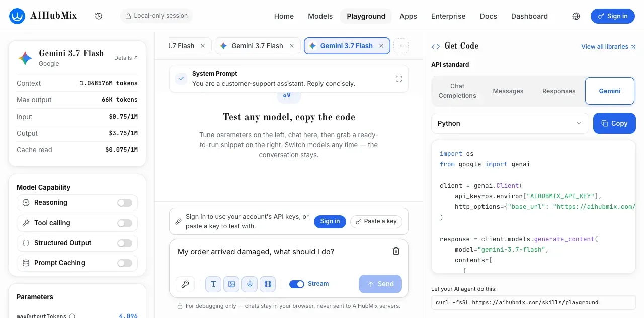This screenshot has width=644, height=318.
Task: Click the maxOutputTokens value 4,096
Action: pyautogui.click(x=128, y=316)
